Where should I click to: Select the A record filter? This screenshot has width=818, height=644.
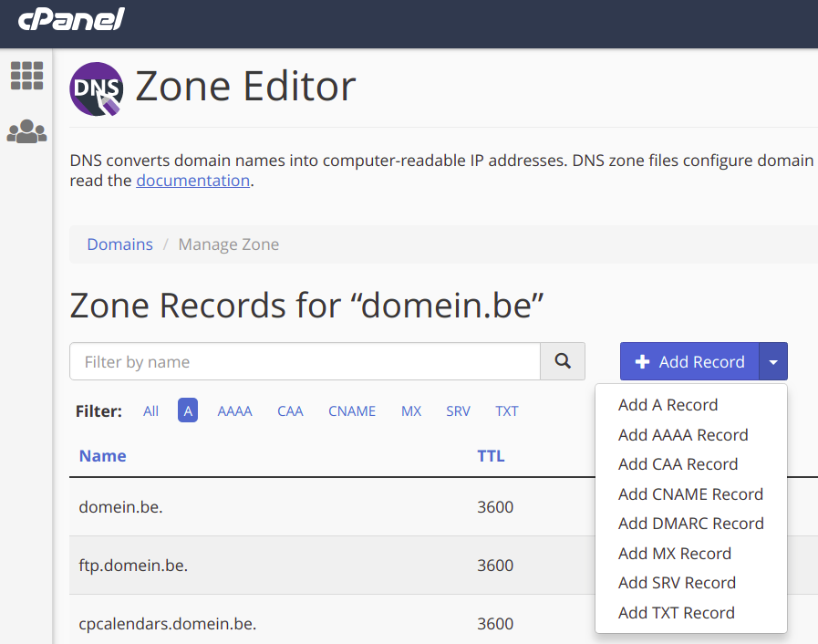(188, 410)
